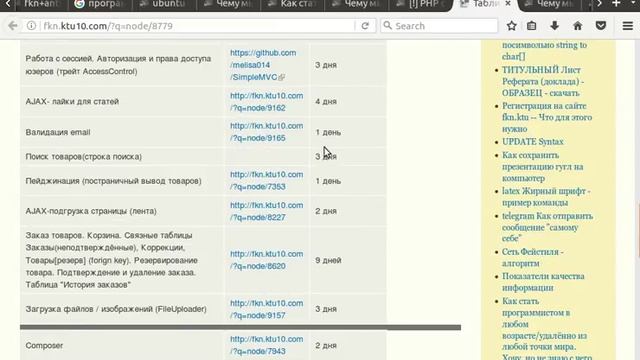Viewport: 640px width, 360px height.
Task: Open sidebar link Сеть Фейстиля - алгоритм
Action: [x=532, y=257]
